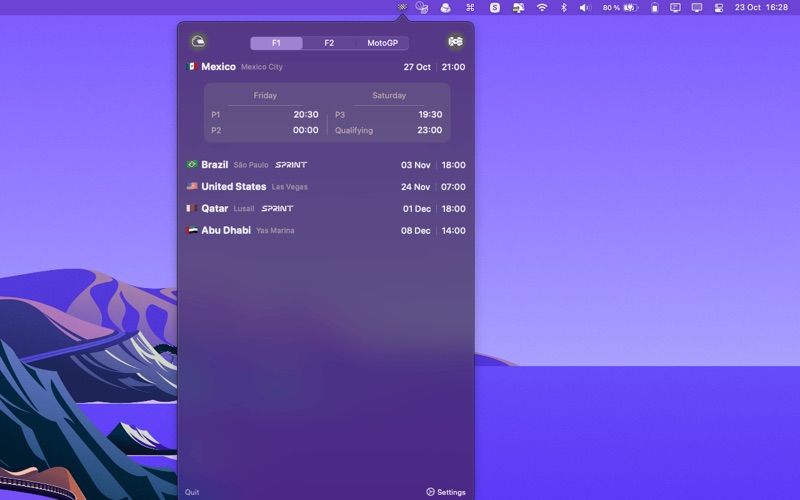Expand the United States Las Vegas race
Screen dimensions: 800x500
326,187
